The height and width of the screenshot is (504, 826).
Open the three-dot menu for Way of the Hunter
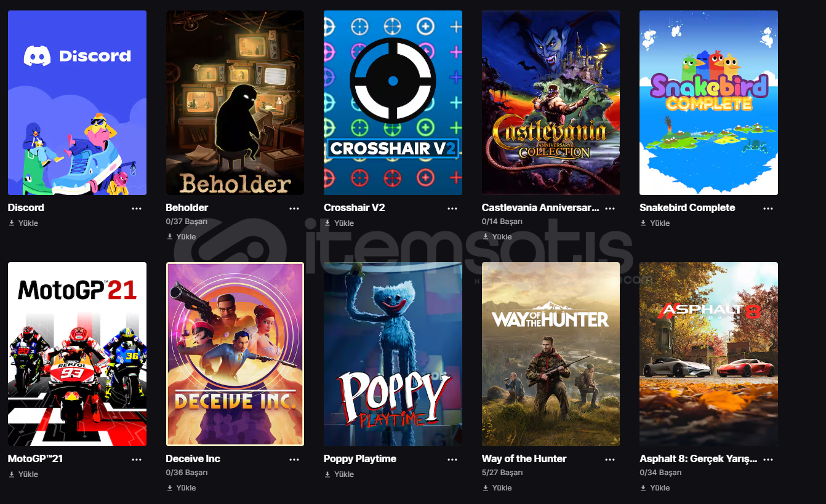610,460
